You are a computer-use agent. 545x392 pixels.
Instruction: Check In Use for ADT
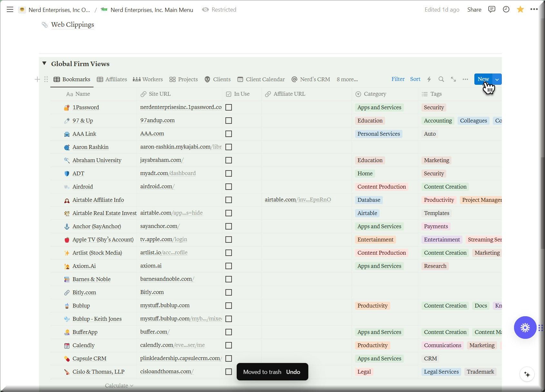[229, 173]
